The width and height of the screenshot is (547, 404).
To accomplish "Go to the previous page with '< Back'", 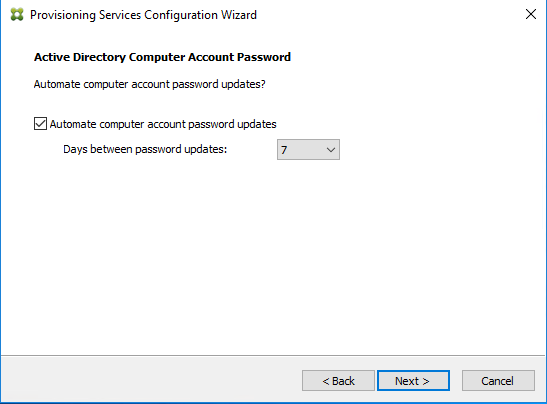I will 338,381.
